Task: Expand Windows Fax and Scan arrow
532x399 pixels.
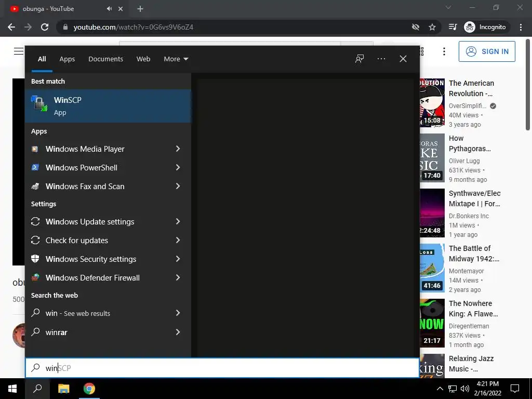Action: click(178, 186)
